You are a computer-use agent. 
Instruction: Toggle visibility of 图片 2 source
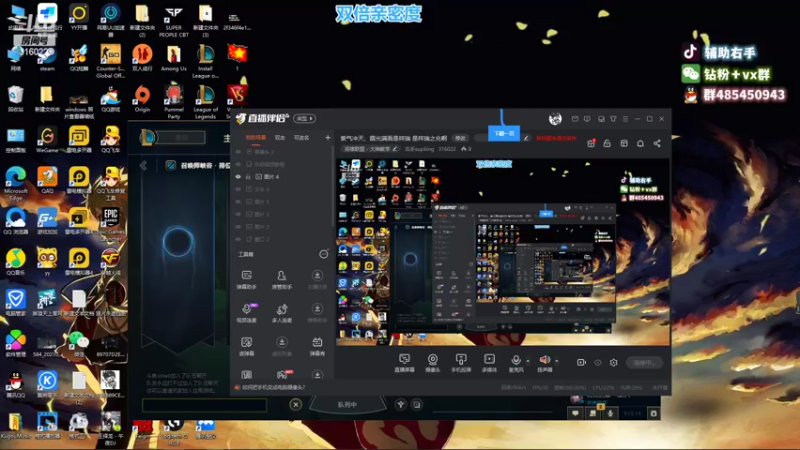click(238, 227)
